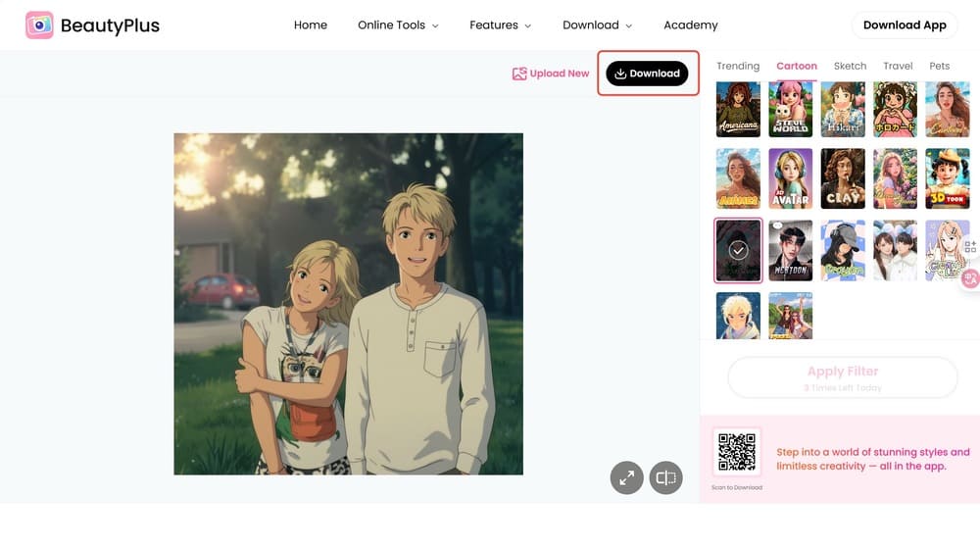The width and height of the screenshot is (980, 549).
Task: Click the fullscreen expand arrows icon
Action: tap(627, 477)
